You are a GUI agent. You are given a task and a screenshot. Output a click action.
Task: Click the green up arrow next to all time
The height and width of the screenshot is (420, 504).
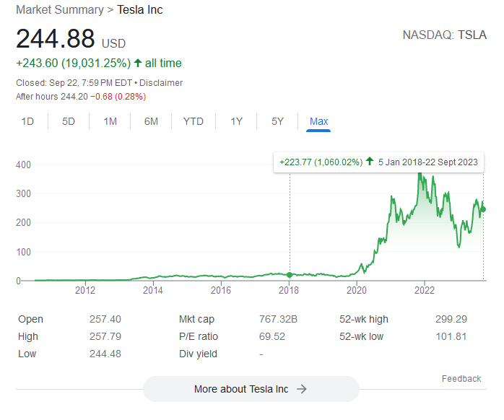[x=138, y=63]
